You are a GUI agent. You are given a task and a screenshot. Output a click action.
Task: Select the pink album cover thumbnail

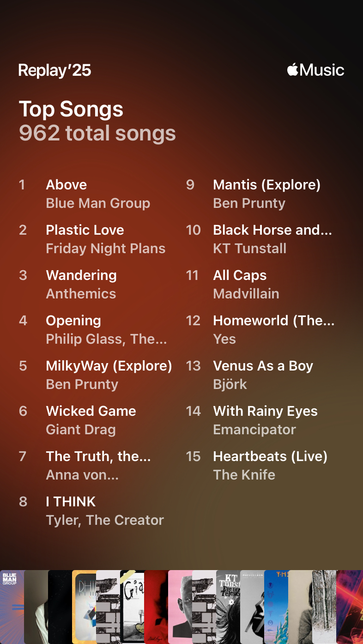click(x=180, y=607)
